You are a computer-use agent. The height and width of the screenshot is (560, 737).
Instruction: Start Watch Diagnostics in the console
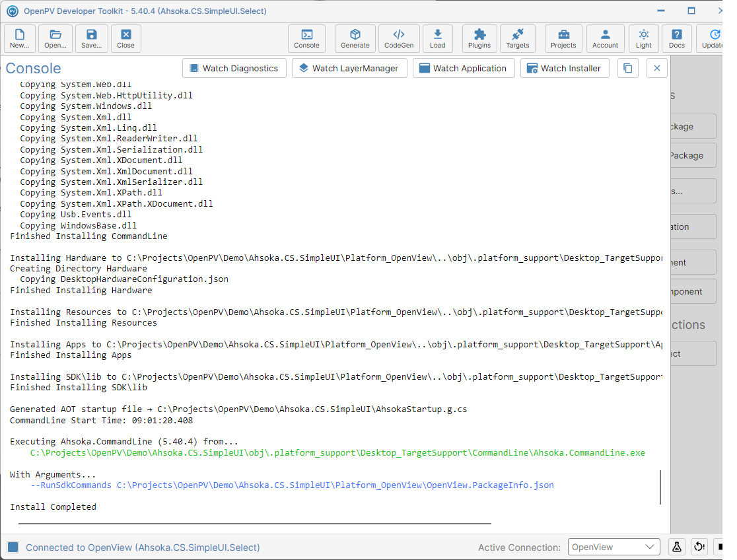(x=234, y=68)
